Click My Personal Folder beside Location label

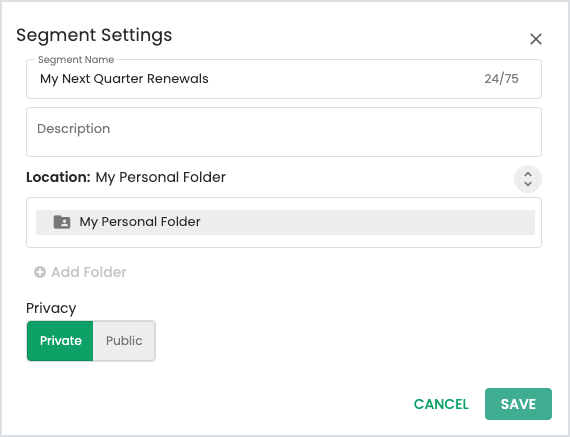coord(161,177)
